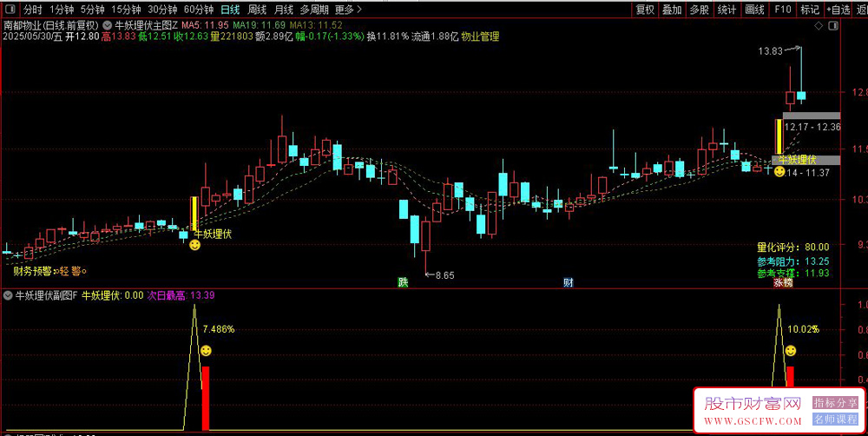Click the left red bar in sub-chart
Screen dimensions: 868x436
[x=206, y=398]
